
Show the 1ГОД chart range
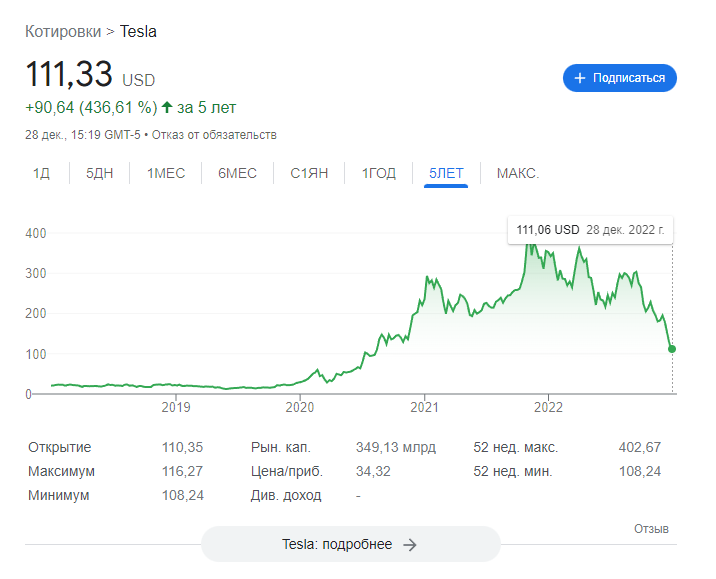[x=379, y=173]
